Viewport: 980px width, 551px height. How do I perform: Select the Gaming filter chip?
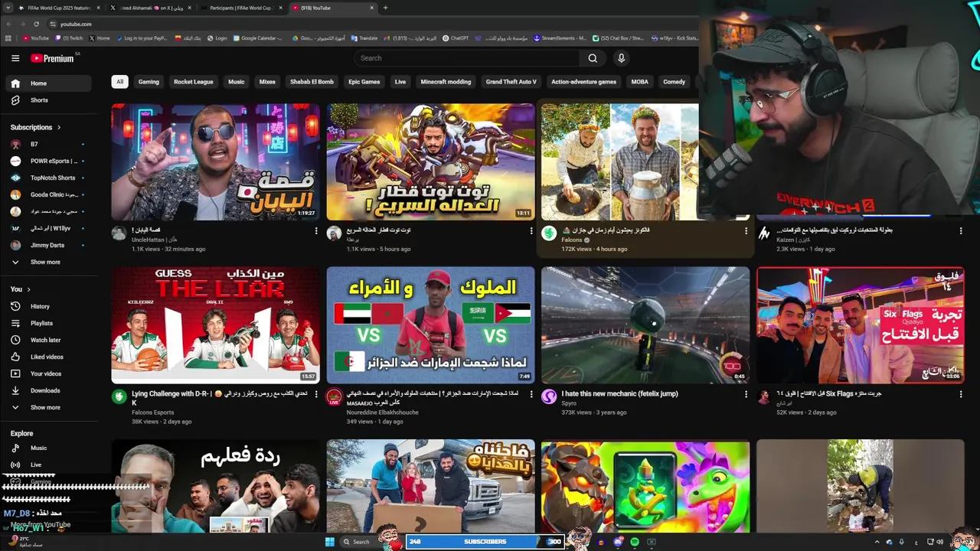149,82
